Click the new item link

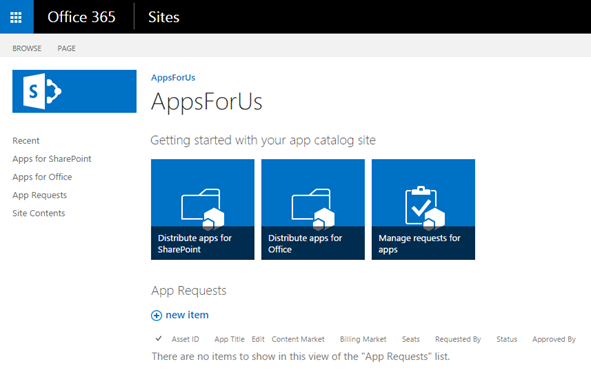187,315
